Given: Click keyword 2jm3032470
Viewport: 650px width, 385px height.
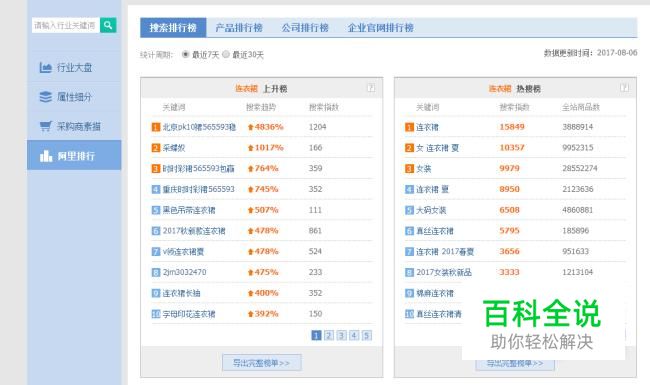Looking at the screenshot, I should pyautogui.click(x=184, y=272).
